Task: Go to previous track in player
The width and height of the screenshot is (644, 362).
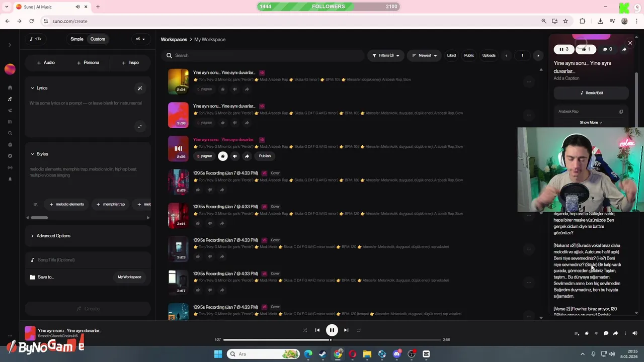Action: click(317, 330)
